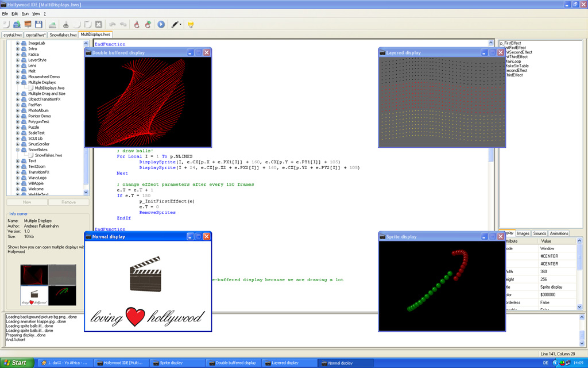Click clapperboard icon in Double buffered display title
The width and height of the screenshot is (588, 368).
pos(89,52)
